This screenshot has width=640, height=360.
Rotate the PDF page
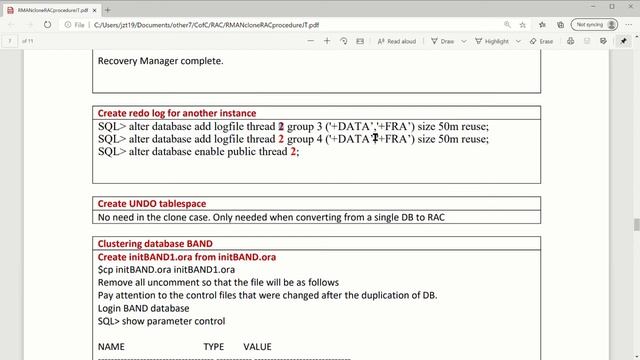coord(344,41)
